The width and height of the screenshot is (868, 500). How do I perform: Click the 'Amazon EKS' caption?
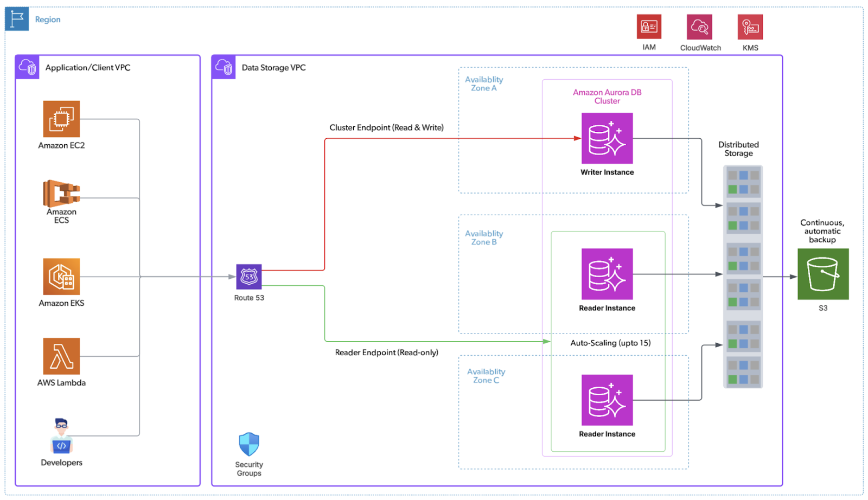61,303
